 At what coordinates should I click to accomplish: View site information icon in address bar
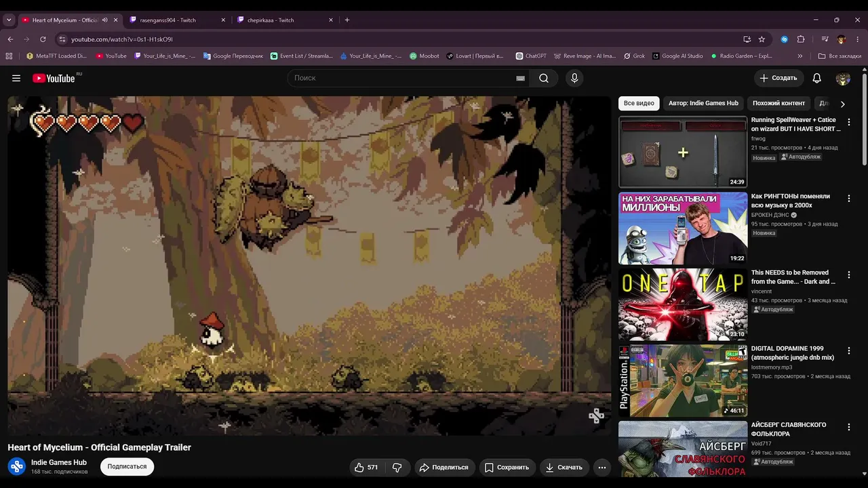(62, 39)
